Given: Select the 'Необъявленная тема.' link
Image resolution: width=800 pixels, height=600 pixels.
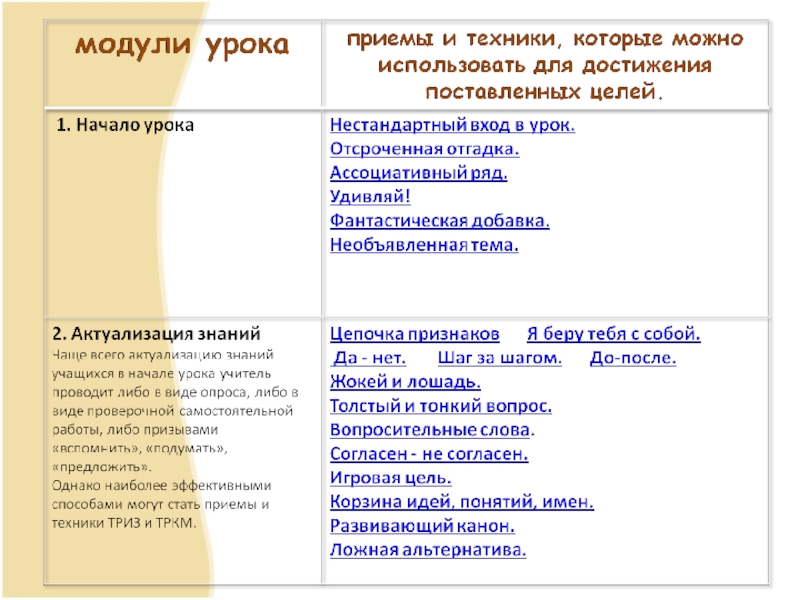Looking at the screenshot, I should click(x=424, y=245).
